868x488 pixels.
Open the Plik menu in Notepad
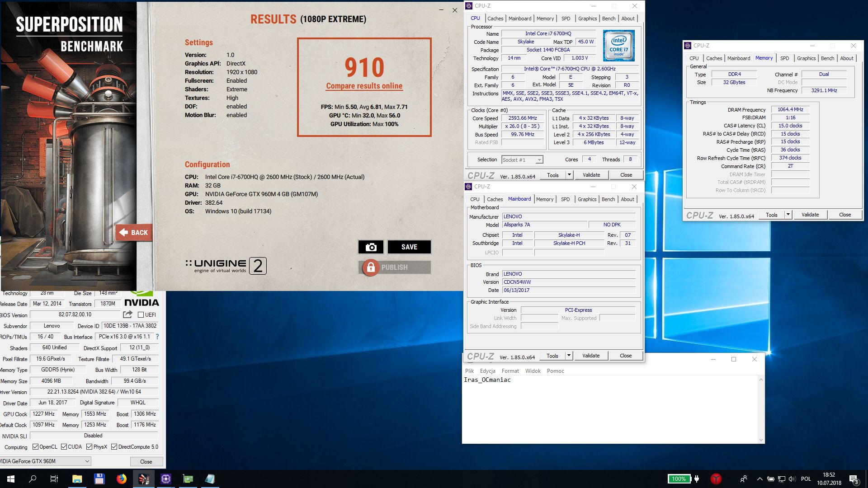tap(470, 371)
